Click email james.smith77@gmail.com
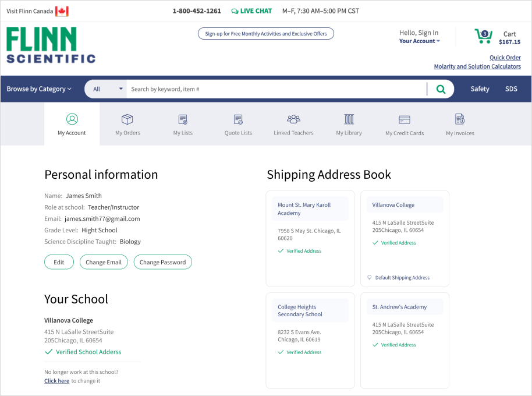Image resolution: width=532 pixels, height=396 pixels. coord(102,219)
